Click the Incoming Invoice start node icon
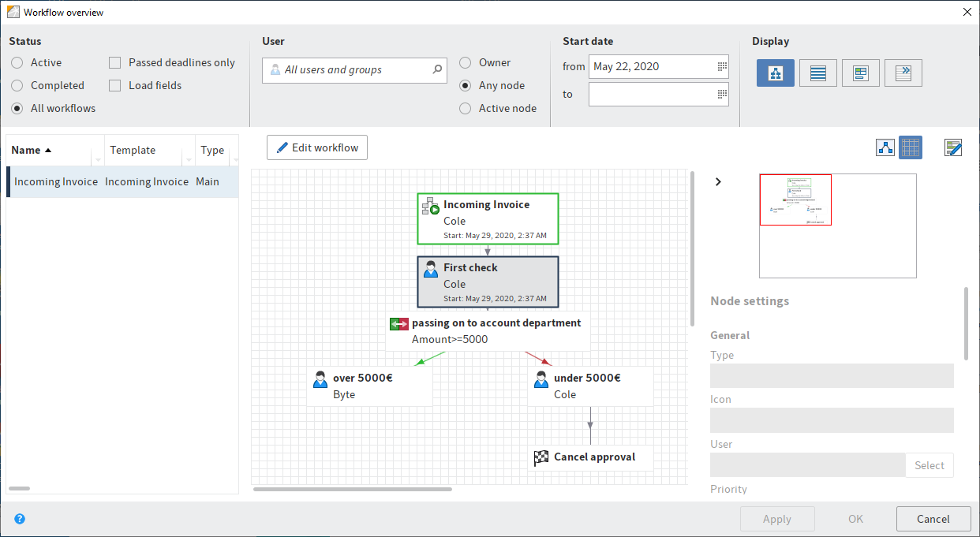 [x=430, y=207]
